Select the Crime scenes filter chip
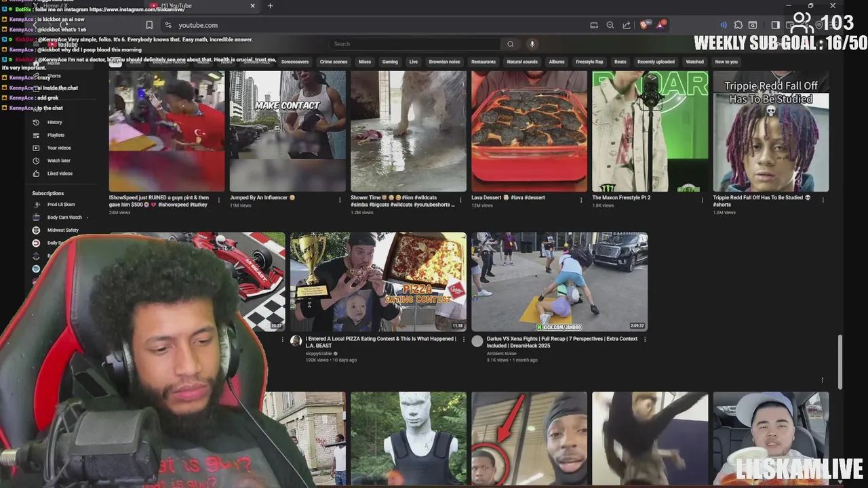The image size is (868, 488). (334, 62)
